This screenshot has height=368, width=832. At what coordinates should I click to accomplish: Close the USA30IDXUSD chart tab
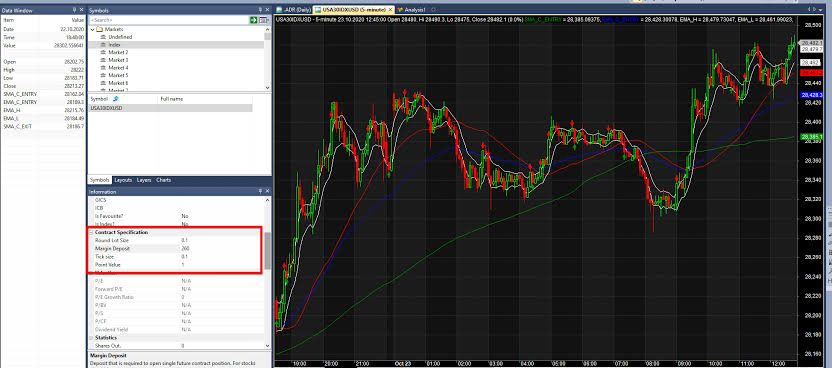391,10
